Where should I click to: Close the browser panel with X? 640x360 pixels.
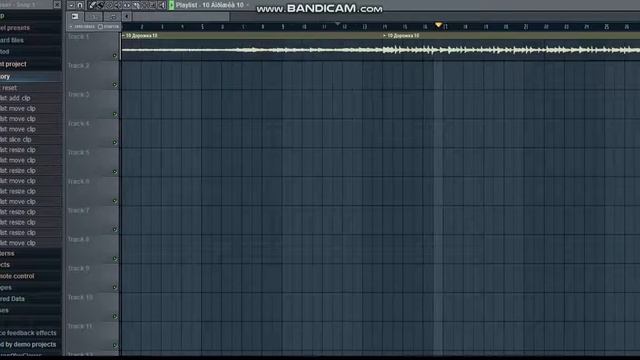pyautogui.click(x=57, y=5)
